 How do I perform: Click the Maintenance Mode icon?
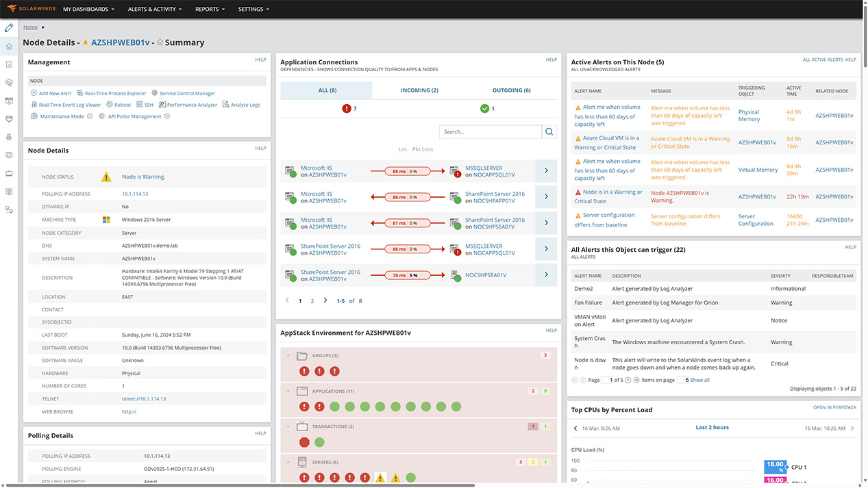coord(34,115)
